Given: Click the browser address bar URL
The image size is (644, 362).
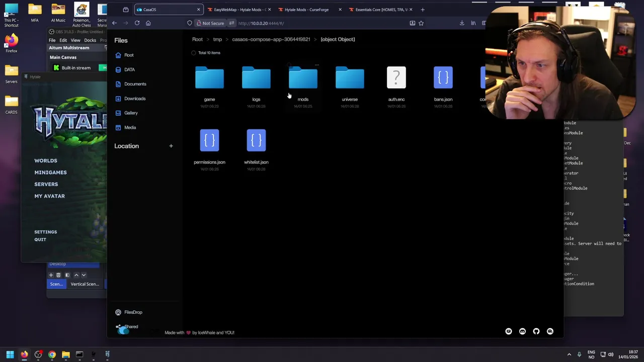Looking at the screenshot, I should 261,23.
